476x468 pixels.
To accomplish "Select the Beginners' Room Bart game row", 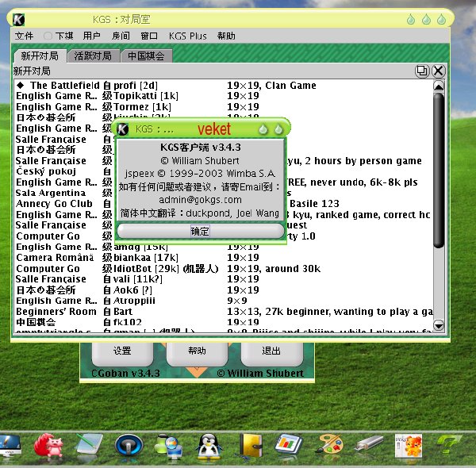I will tap(224, 312).
